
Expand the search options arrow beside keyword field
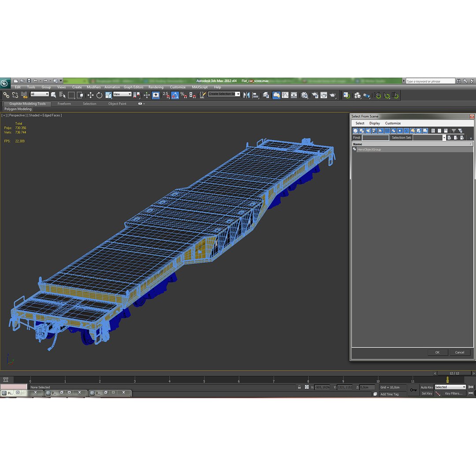tap(404, 81)
